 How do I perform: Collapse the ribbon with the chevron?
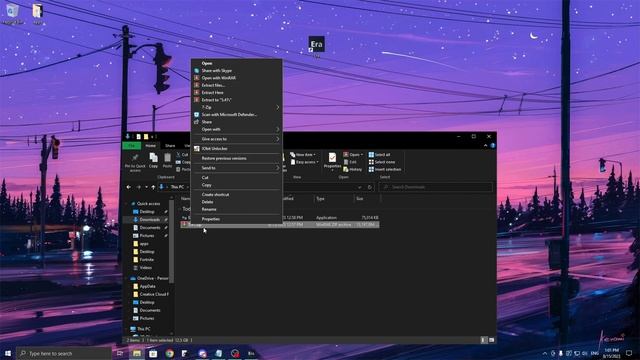[x=485, y=146]
